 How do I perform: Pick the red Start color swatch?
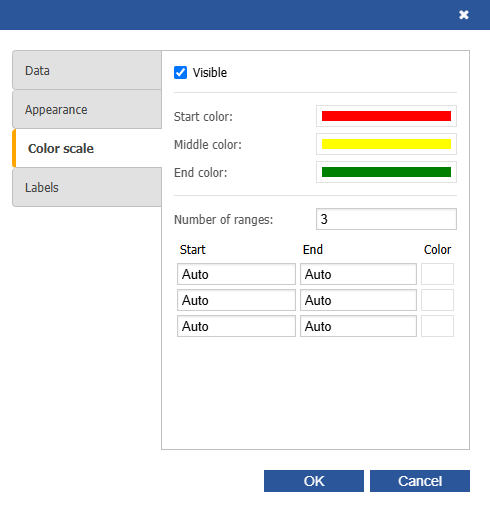click(386, 116)
